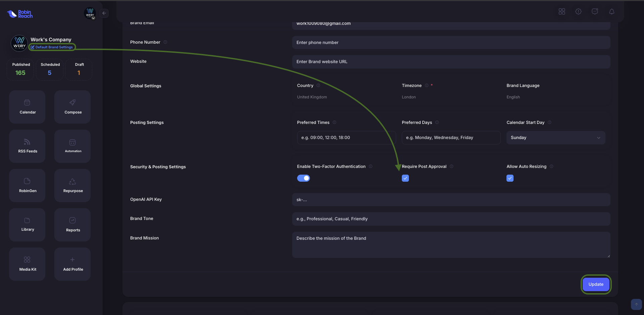Open the Compose tile
The height and width of the screenshot is (315, 644).
coord(72,107)
